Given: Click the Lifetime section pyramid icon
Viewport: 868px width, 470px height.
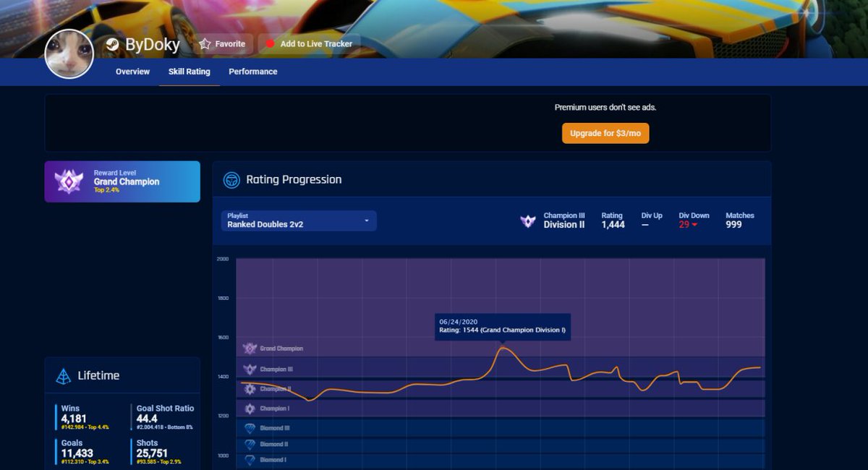Looking at the screenshot, I should pos(64,376).
